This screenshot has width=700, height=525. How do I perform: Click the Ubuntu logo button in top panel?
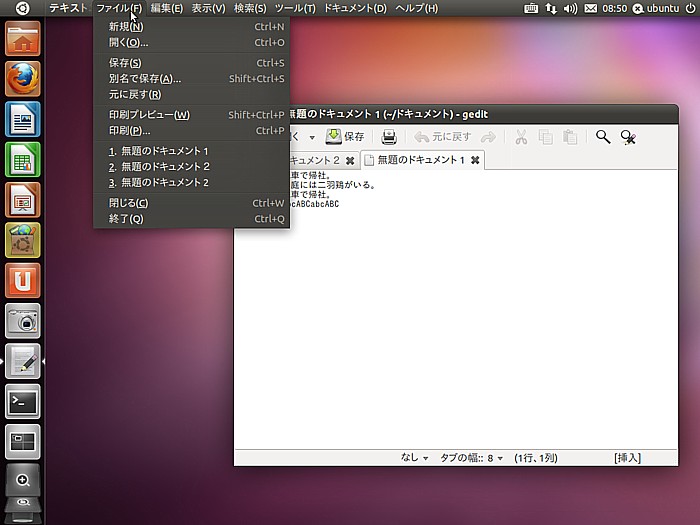pos(22,8)
